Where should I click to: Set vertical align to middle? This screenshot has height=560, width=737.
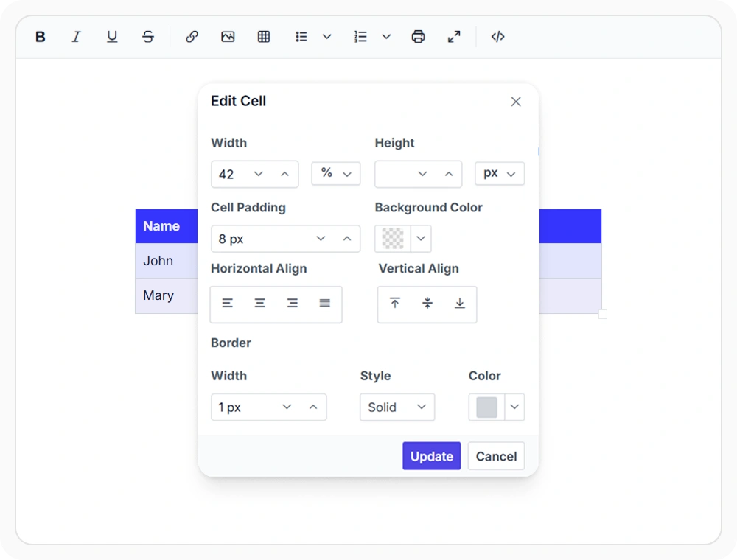pos(427,304)
